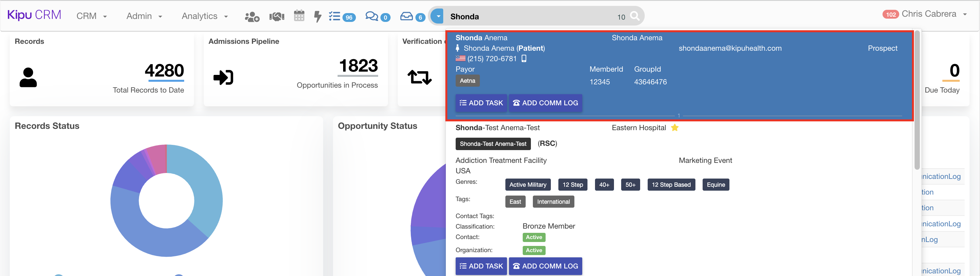Open the Analytics dropdown menu
The image size is (980, 276).
(204, 16)
